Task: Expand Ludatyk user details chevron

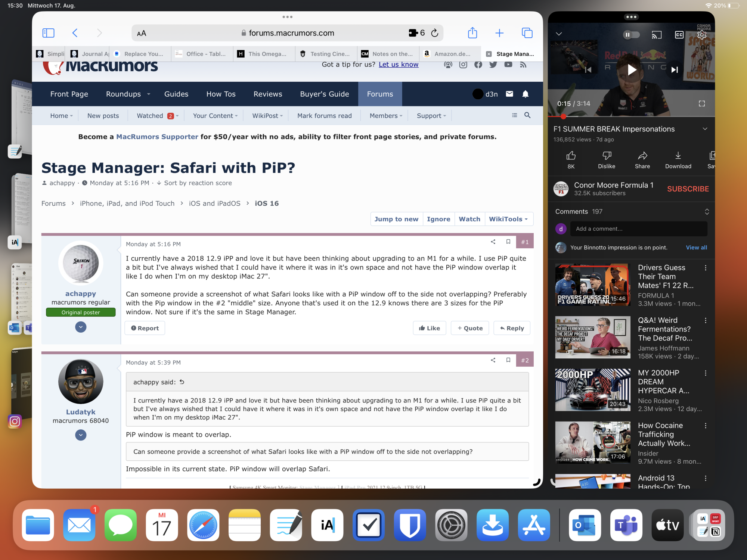Action: click(x=81, y=435)
